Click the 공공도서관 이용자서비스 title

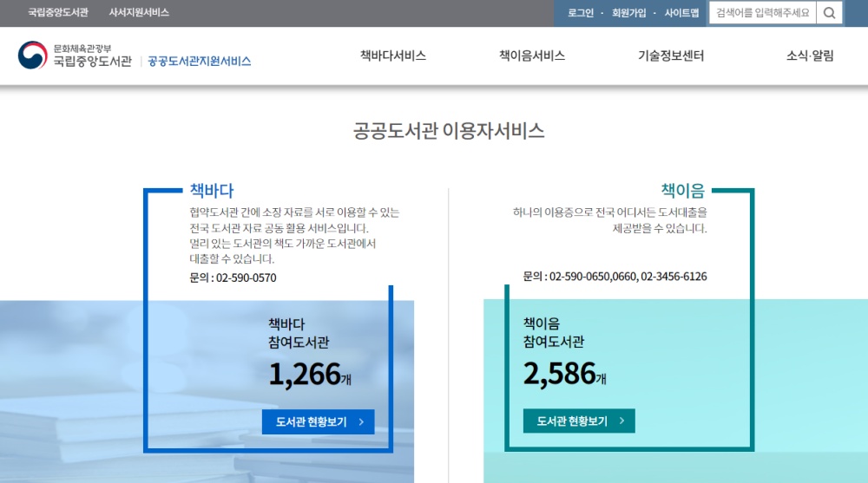pyautogui.click(x=449, y=131)
